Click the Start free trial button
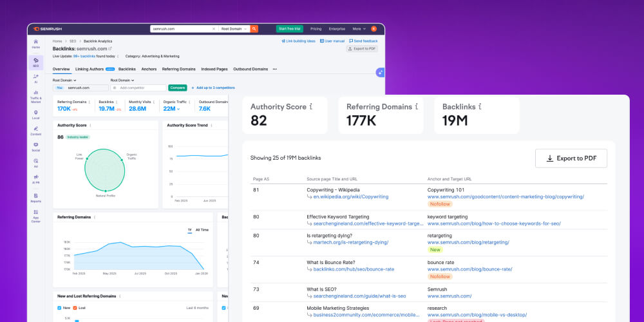This screenshot has width=644, height=322. click(290, 29)
